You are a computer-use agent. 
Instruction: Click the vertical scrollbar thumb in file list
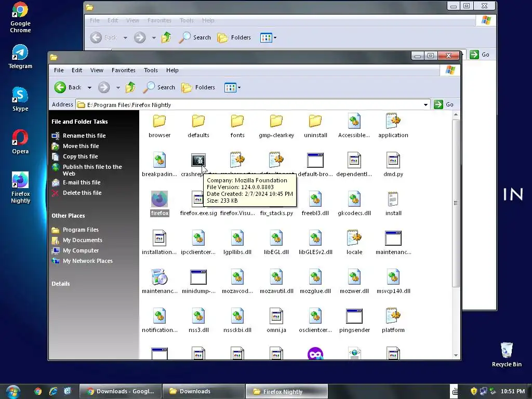coord(456,203)
